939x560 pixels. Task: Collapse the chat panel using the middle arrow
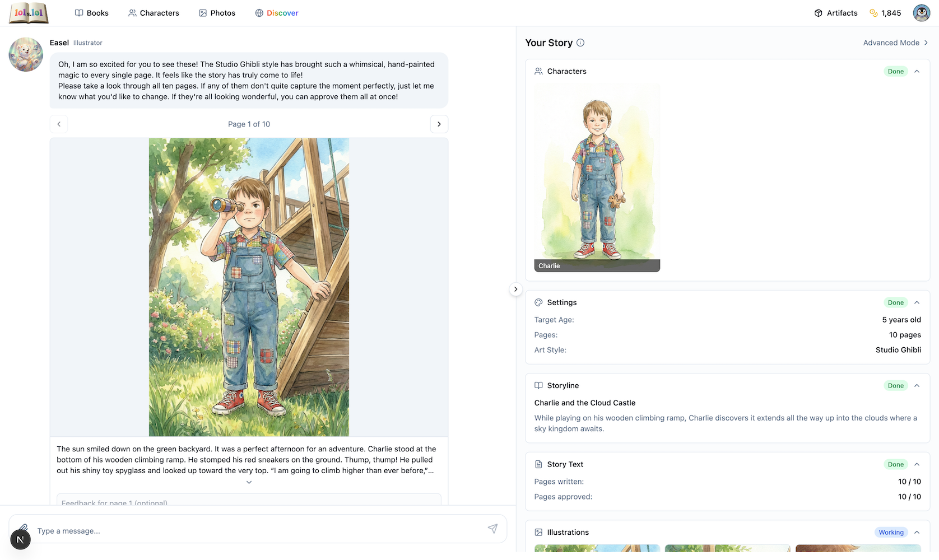coord(515,289)
